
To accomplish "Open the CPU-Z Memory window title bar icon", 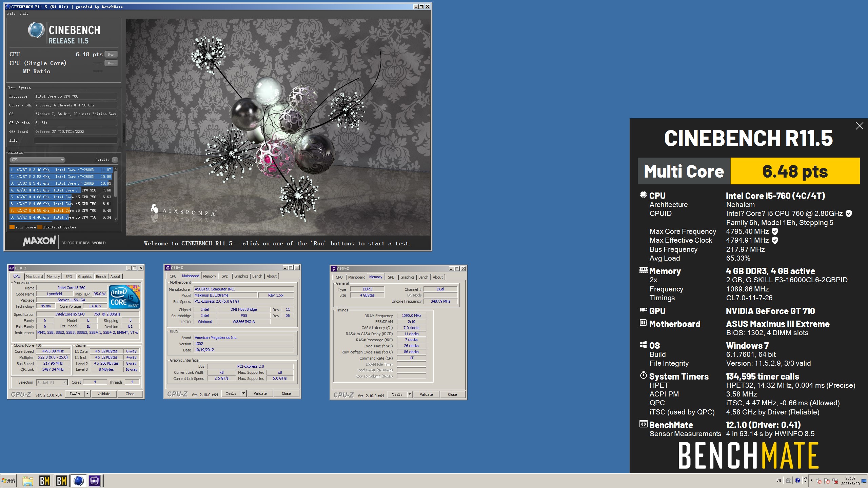I will pyautogui.click(x=334, y=269).
